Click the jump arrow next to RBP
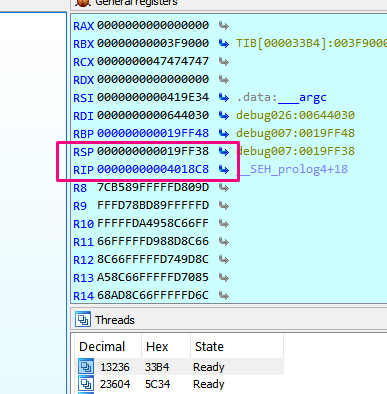387x394 pixels. (x=224, y=134)
